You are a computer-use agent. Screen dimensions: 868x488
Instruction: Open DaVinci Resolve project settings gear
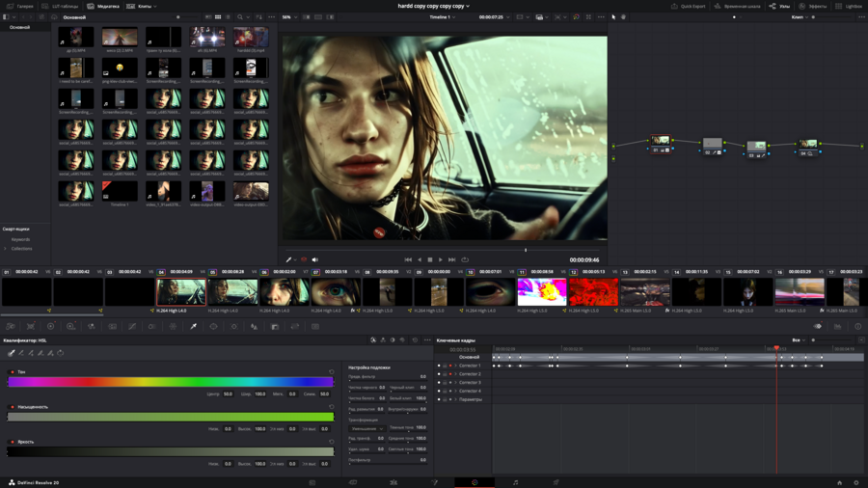tap(855, 482)
